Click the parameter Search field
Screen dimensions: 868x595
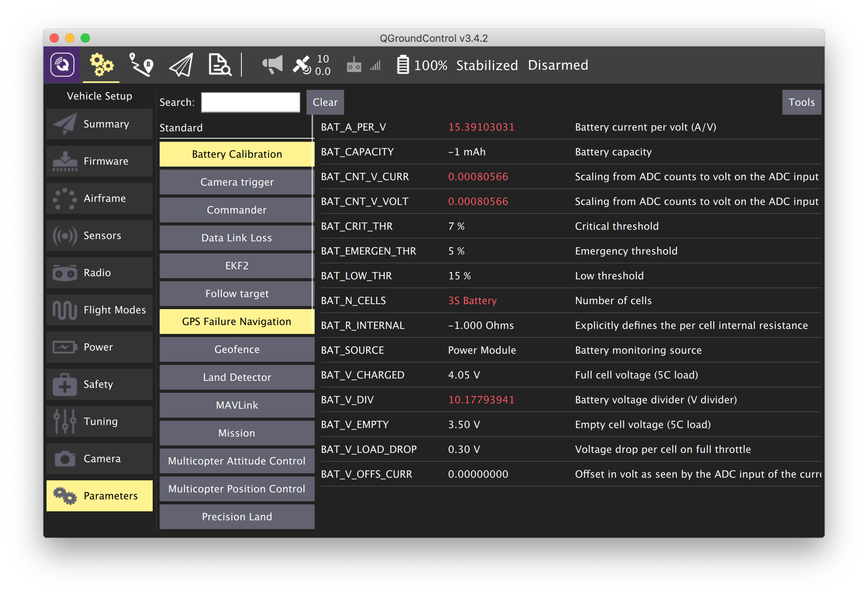251,102
